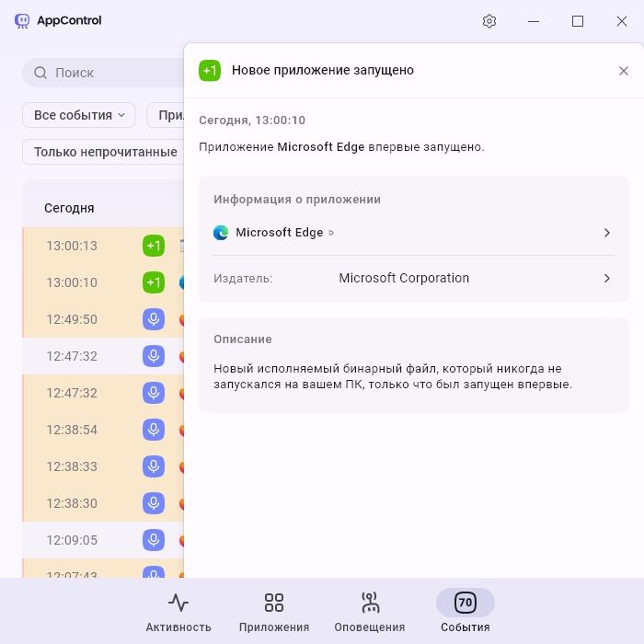The width and height of the screenshot is (644, 644).
Task: Click the 'Сегодня' group header
Action: click(69, 208)
